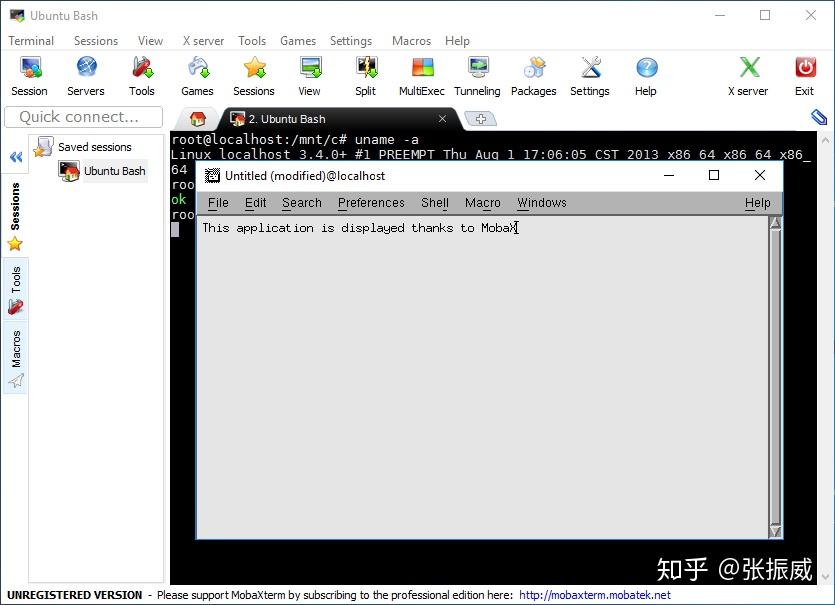
Task: Minimize the Untitled editor window
Action: (669, 175)
